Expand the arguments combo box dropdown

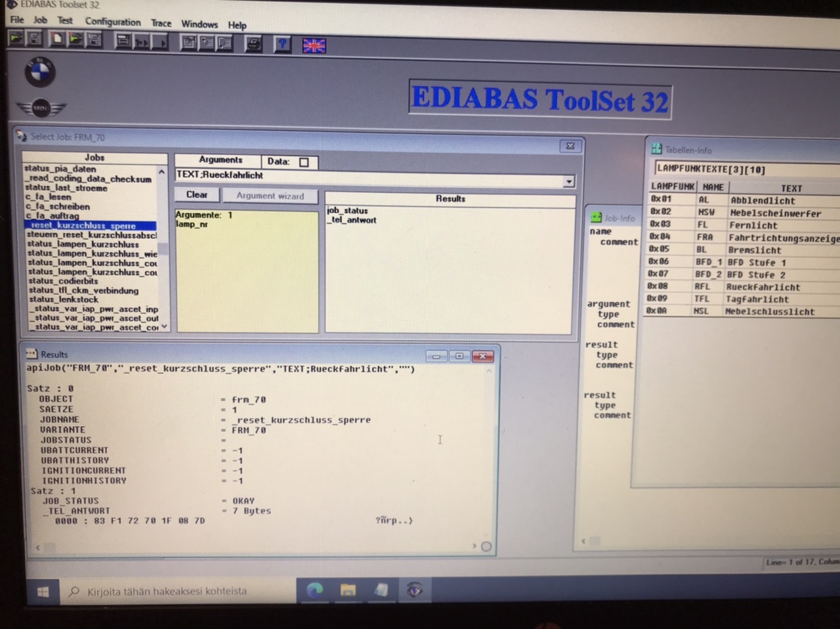pyautogui.click(x=568, y=181)
